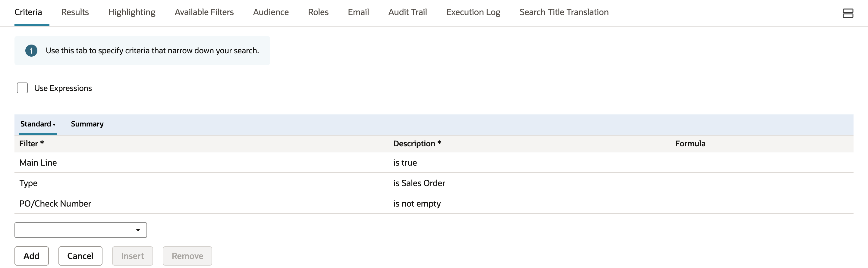Click the Filter column header

point(32,143)
